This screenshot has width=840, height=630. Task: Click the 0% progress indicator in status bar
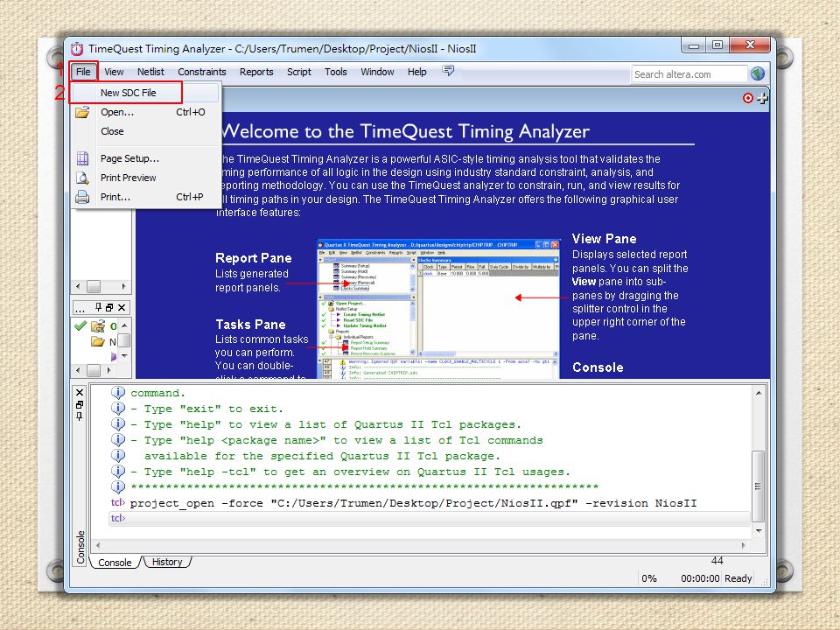(x=649, y=578)
